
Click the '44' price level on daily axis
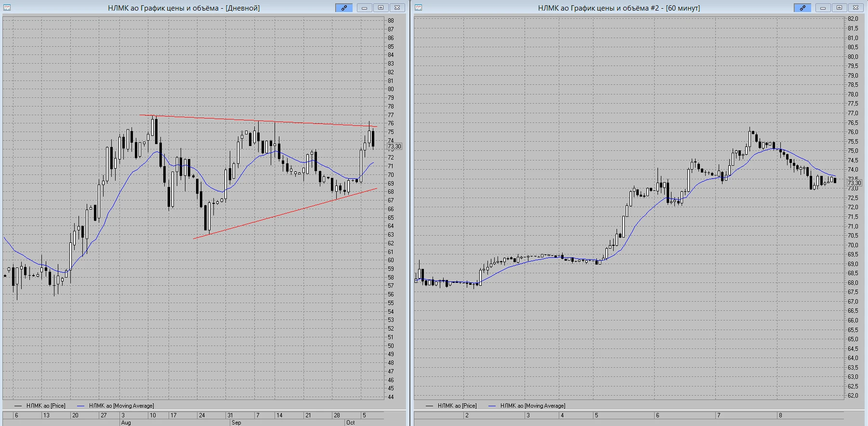[x=391, y=397]
